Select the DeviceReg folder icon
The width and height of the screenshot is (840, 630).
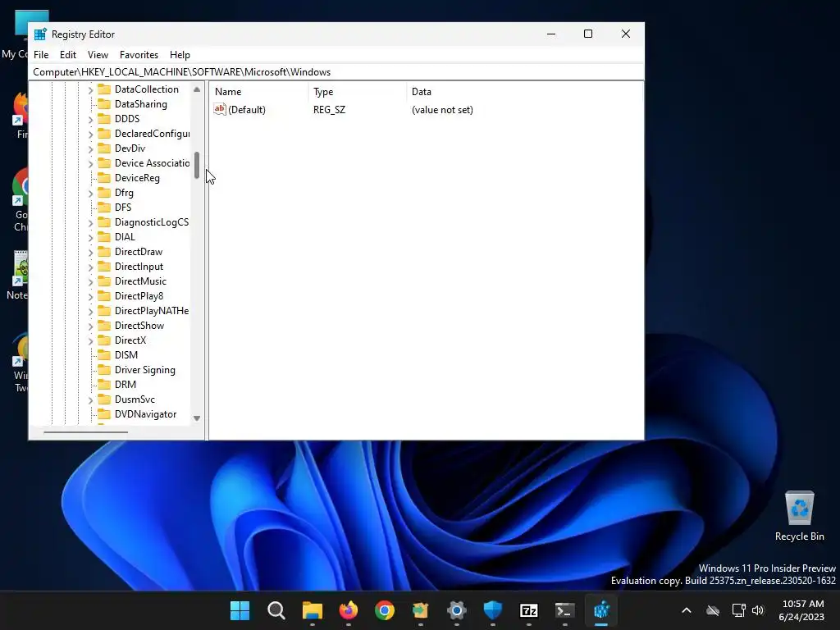pos(104,178)
